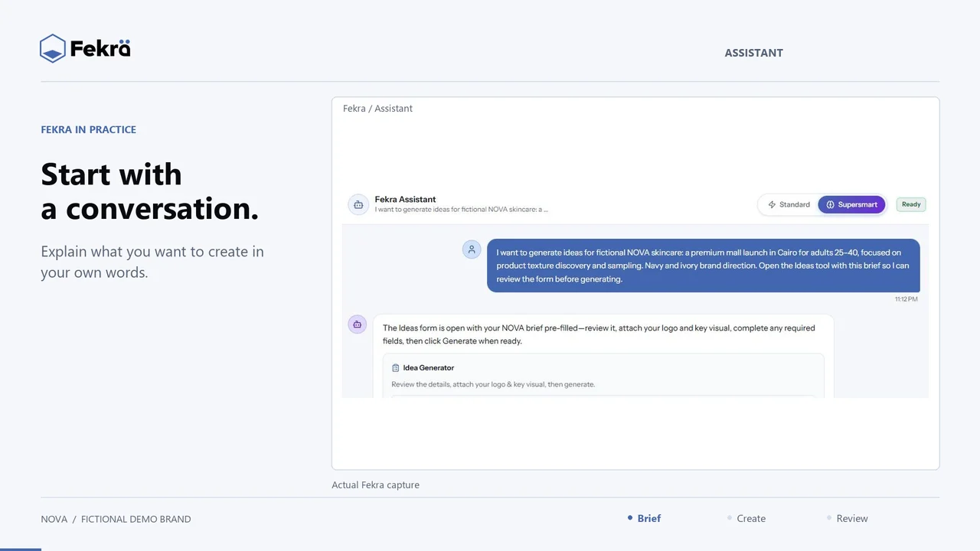Click the Brief step dot indicator
This screenshot has width=980, height=551.
(x=630, y=518)
